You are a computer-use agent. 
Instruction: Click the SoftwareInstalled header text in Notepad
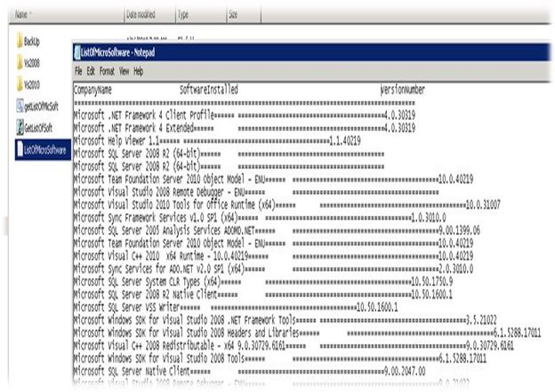tap(208, 90)
